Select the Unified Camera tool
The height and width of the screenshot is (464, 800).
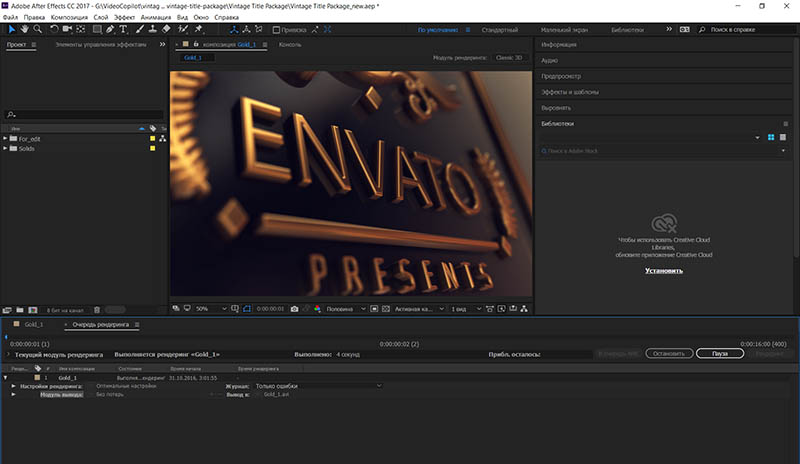pyautogui.click(x=67, y=30)
